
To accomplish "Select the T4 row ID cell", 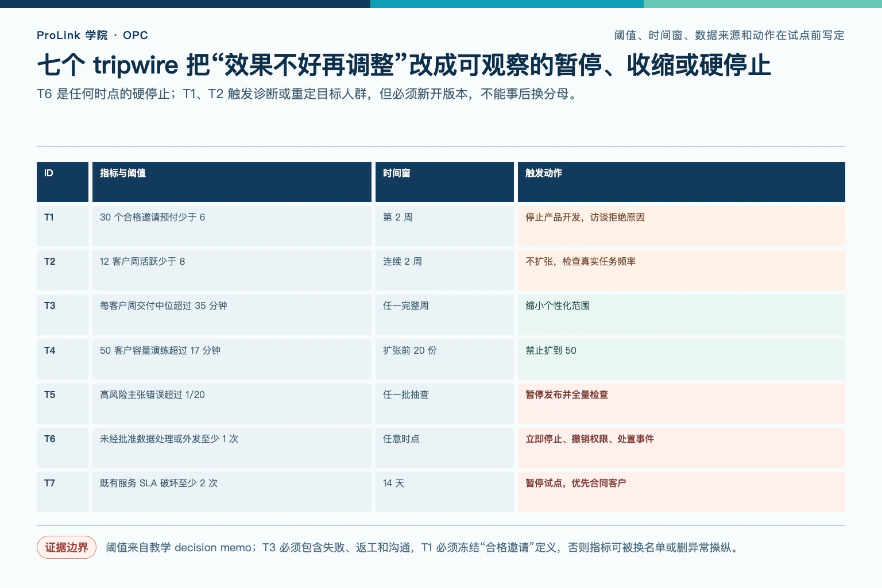I will [63, 359].
